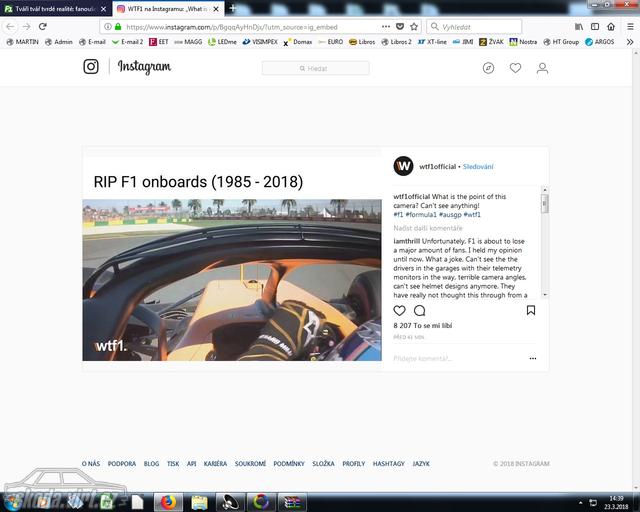The image size is (640, 512).
Task: Bookmark this page with star icon
Action: click(414, 27)
